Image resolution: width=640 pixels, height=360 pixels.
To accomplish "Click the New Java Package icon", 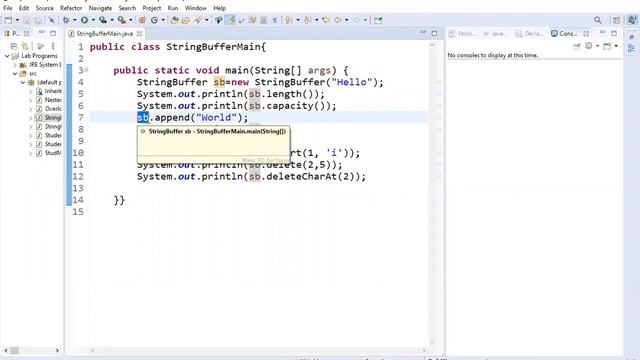I will coord(142,20).
